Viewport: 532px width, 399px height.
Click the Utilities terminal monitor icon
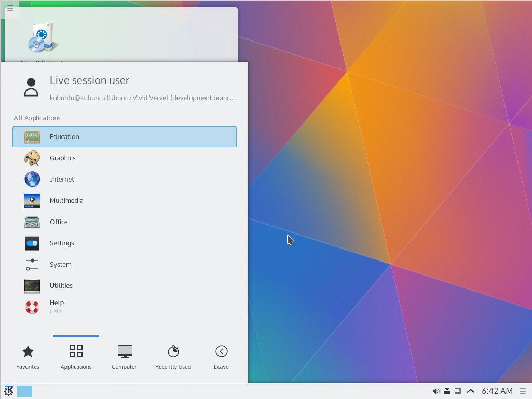[x=32, y=286]
